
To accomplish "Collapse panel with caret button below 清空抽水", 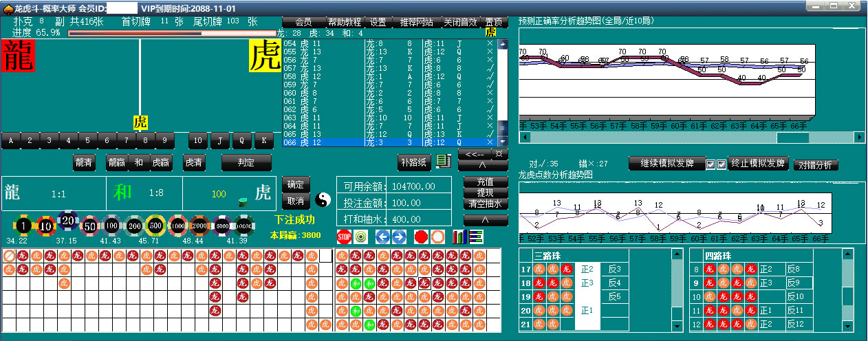I will coord(485,220).
